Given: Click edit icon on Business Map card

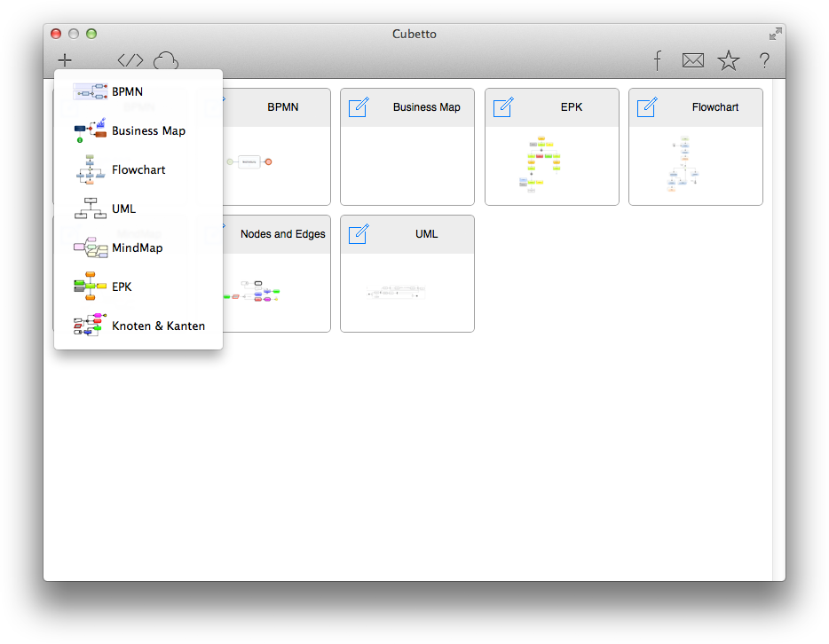Looking at the screenshot, I should [359, 106].
